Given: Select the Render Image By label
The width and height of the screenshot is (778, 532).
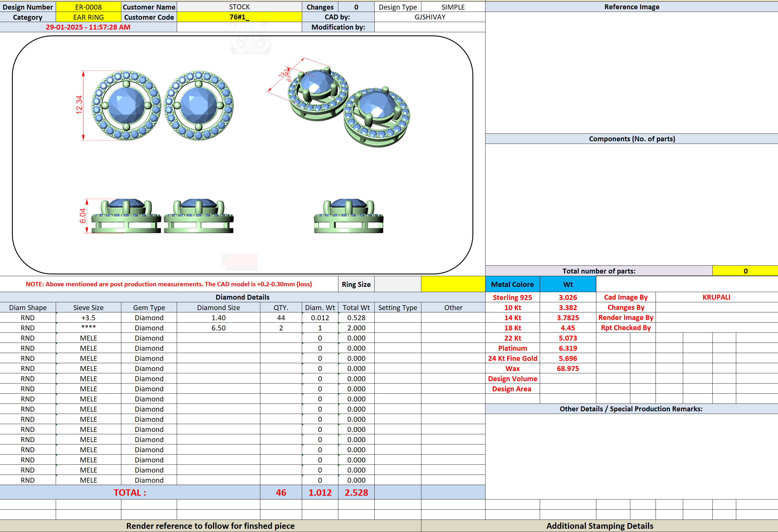Looking at the screenshot, I should 626,318.
